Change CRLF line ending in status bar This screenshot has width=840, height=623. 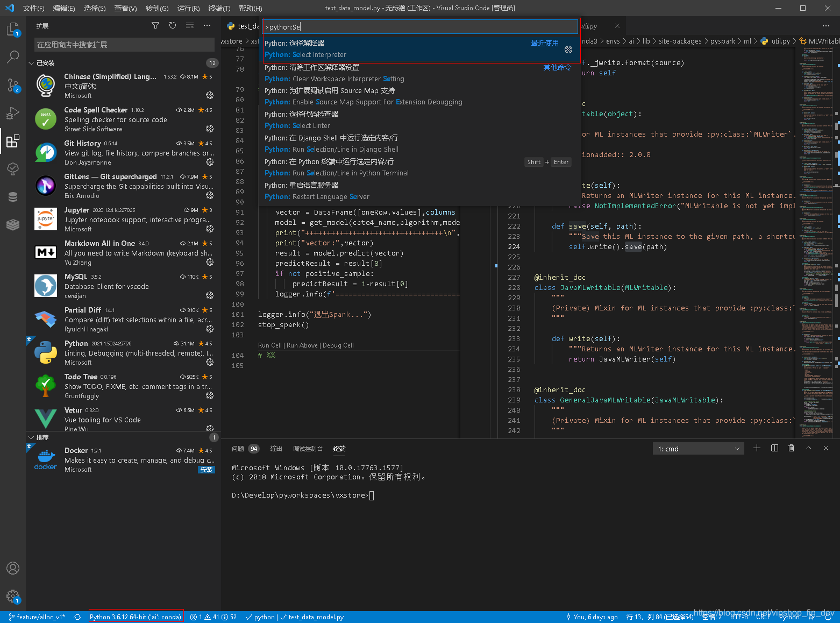[763, 617]
